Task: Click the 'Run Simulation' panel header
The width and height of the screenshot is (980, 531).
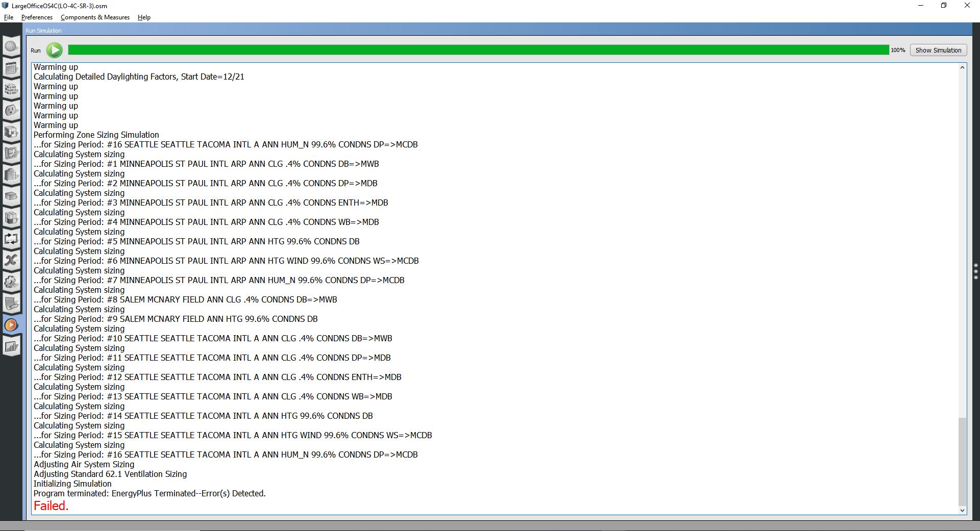Action: coord(43,31)
